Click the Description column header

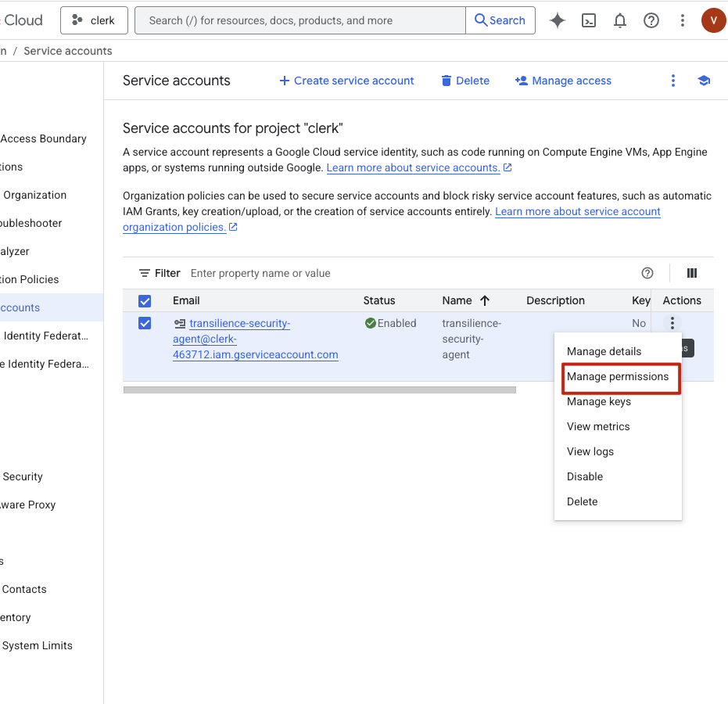(555, 300)
